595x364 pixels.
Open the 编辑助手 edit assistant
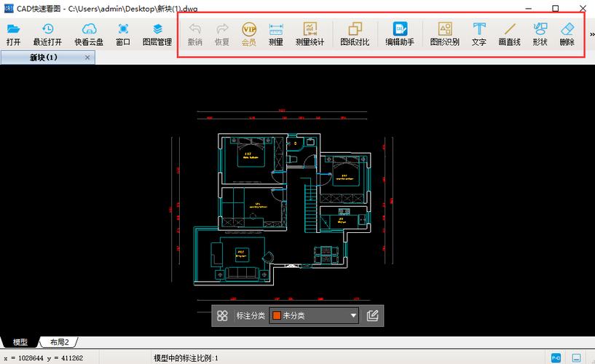point(400,33)
